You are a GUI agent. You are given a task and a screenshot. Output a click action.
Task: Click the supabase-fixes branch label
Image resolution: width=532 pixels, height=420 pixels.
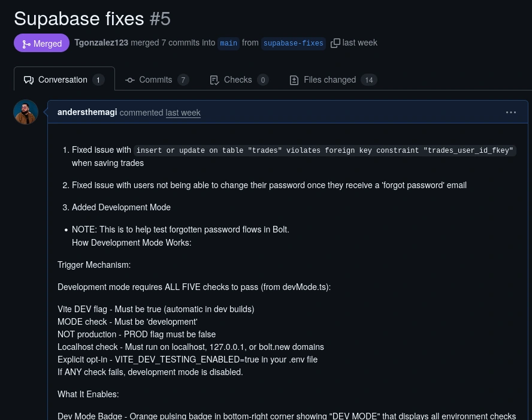(293, 43)
